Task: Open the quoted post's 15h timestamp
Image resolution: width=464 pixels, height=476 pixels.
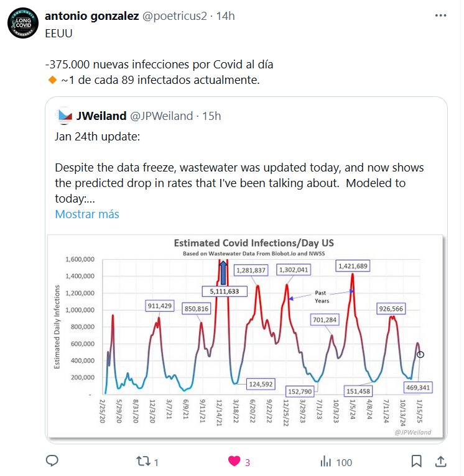Action: (212, 116)
